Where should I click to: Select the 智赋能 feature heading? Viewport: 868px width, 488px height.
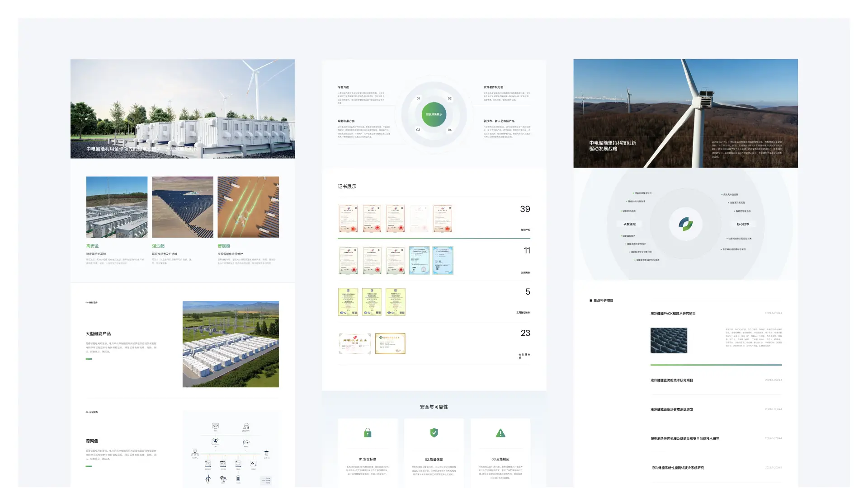click(x=224, y=246)
